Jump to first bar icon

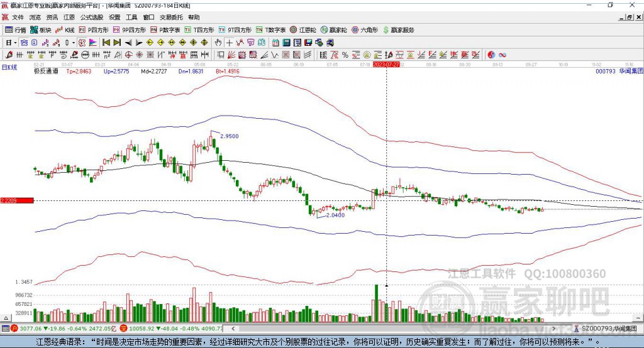point(106,43)
